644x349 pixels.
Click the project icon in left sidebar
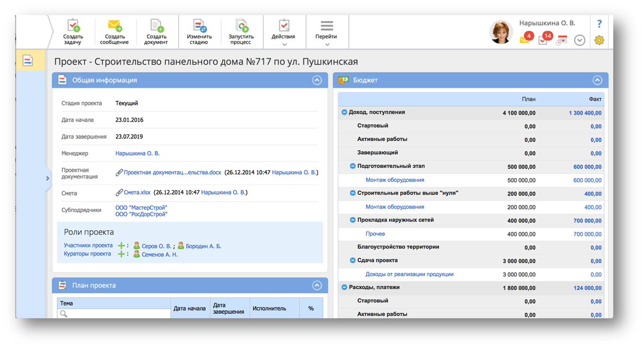point(28,61)
